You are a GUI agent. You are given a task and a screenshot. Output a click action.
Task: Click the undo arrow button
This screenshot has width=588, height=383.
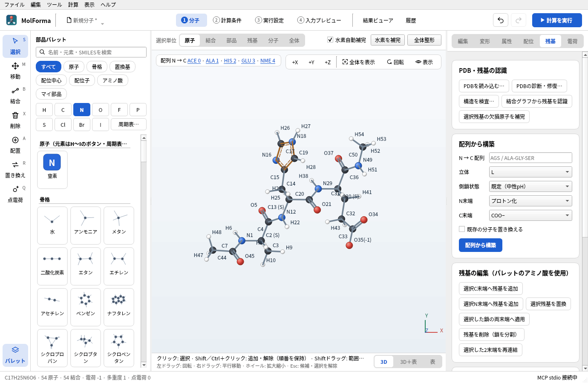[501, 20]
